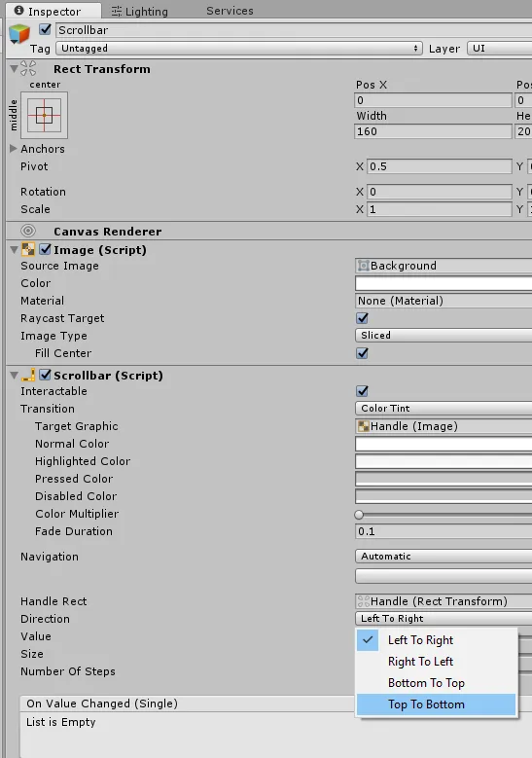Open the Navigation dropdown showing Automatic
532x758 pixels.
pyautogui.click(x=443, y=556)
